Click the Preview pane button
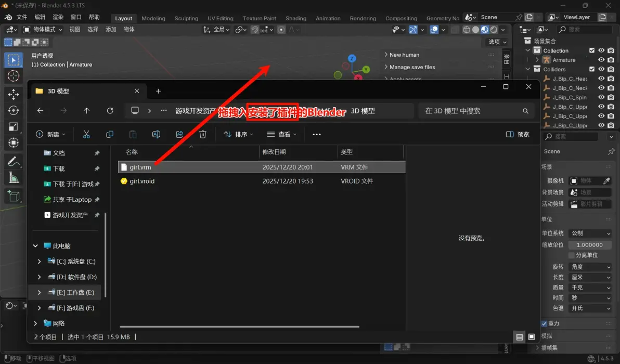Screen dimensions: 620x364 click(x=518, y=134)
